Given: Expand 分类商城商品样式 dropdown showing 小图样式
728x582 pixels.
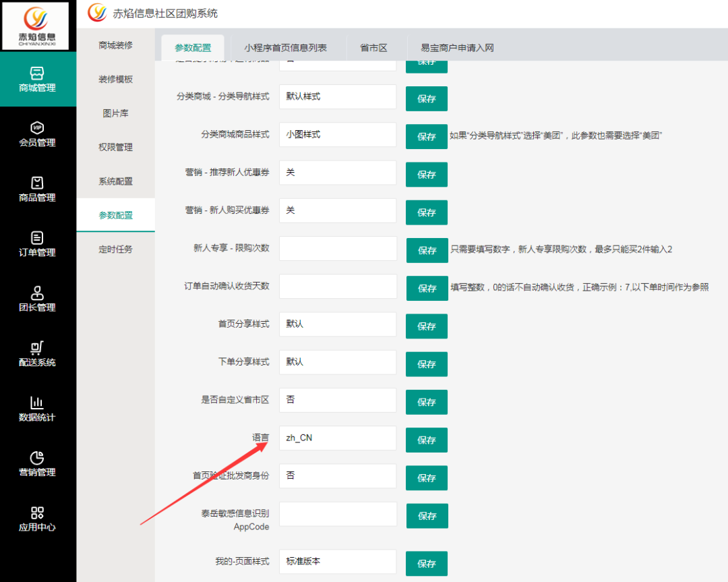Looking at the screenshot, I should pyautogui.click(x=338, y=135).
